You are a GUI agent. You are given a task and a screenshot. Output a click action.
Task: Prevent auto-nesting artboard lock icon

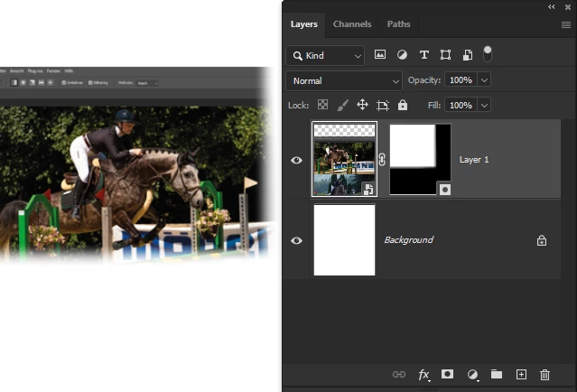coord(382,106)
